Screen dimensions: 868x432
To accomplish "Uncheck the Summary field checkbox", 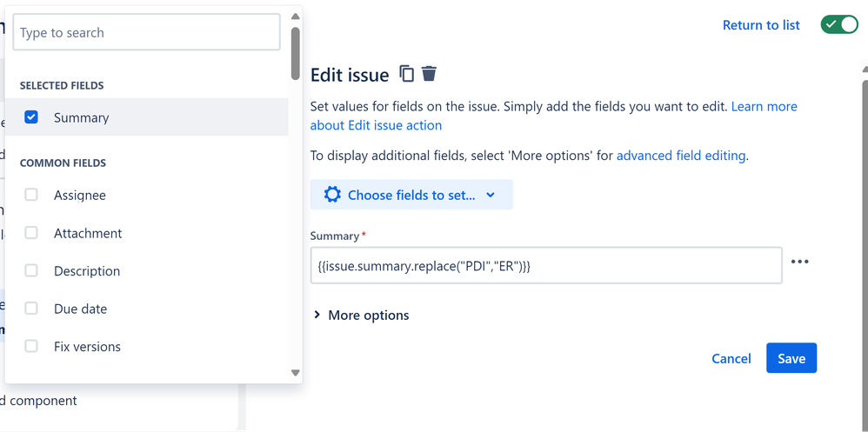I will click(x=31, y=117).
